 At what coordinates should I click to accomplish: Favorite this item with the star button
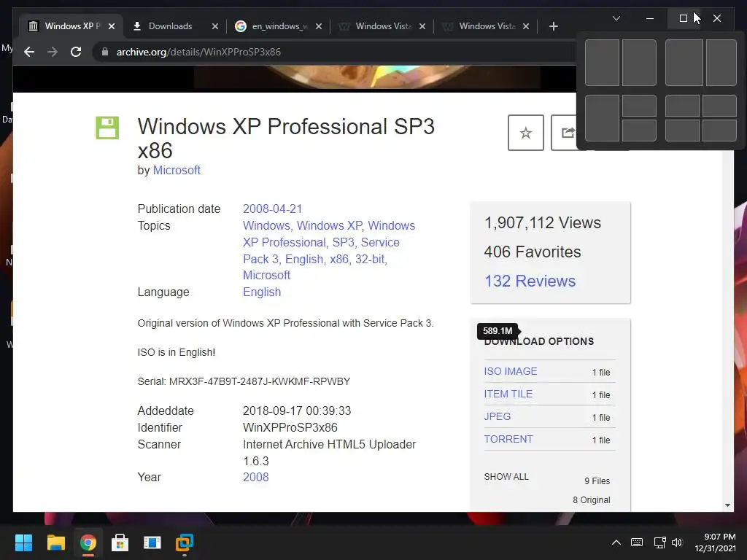pyautogui.click(x=525, y=133)
